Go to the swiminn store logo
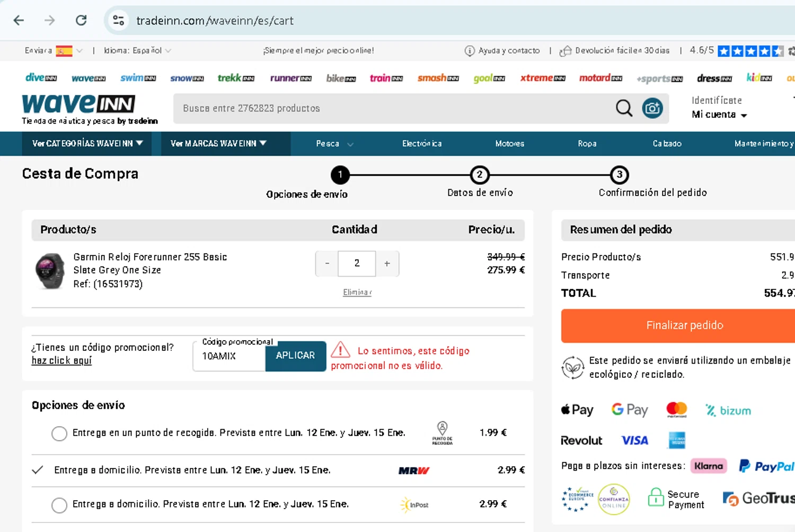Image resolution: width=795 pixels, height=532 pixels. pyautogui.click(x=138, y=78)
